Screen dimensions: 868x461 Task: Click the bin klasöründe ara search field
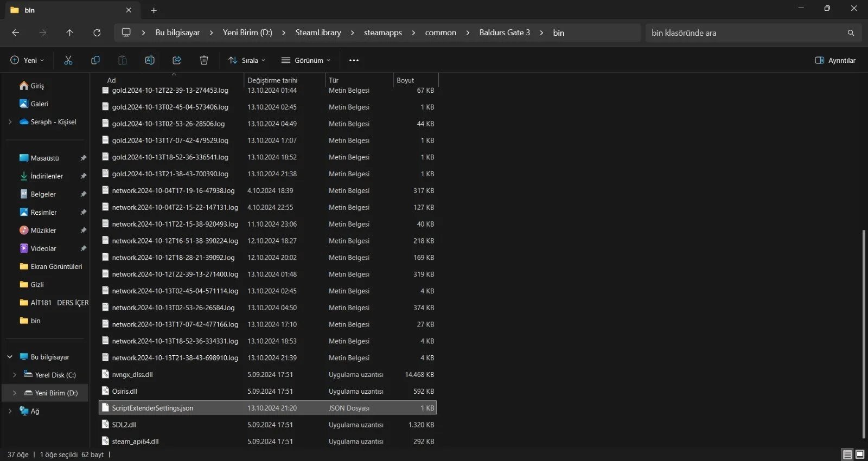(746, 33)
